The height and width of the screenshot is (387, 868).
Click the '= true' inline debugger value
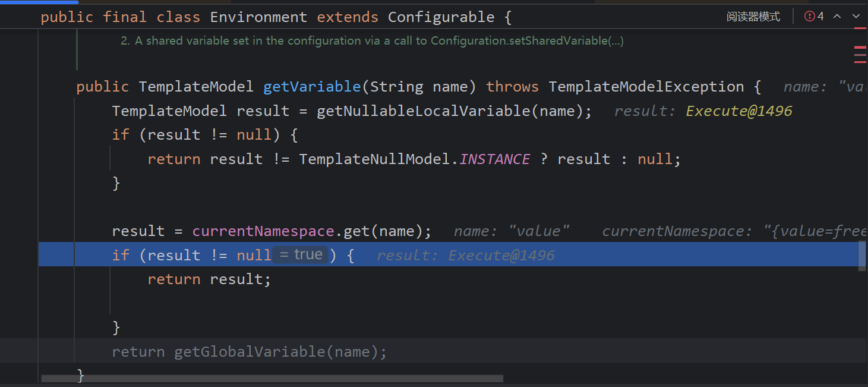(301, 255)
